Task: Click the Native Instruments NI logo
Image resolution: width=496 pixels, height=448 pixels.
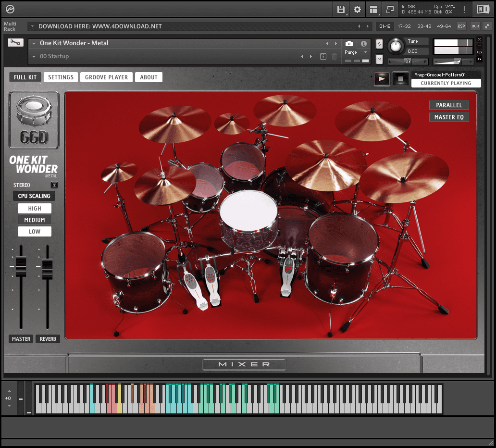Action: point(483,10)
